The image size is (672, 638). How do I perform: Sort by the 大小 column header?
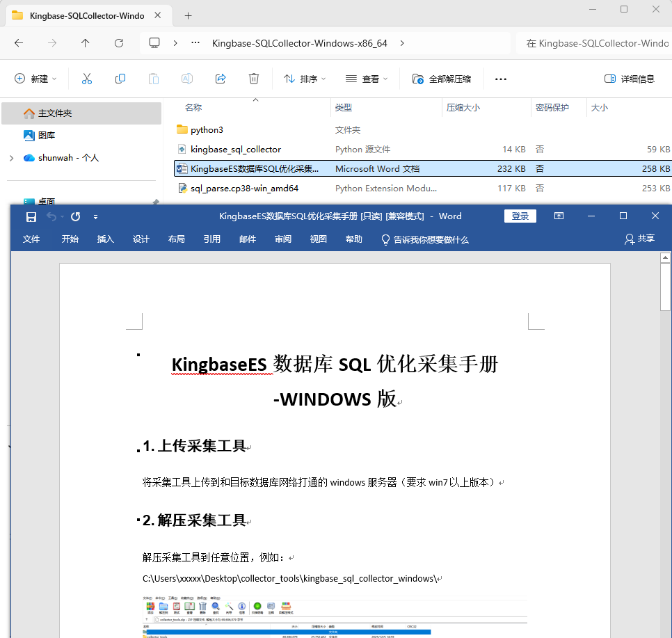pos(599,108)
